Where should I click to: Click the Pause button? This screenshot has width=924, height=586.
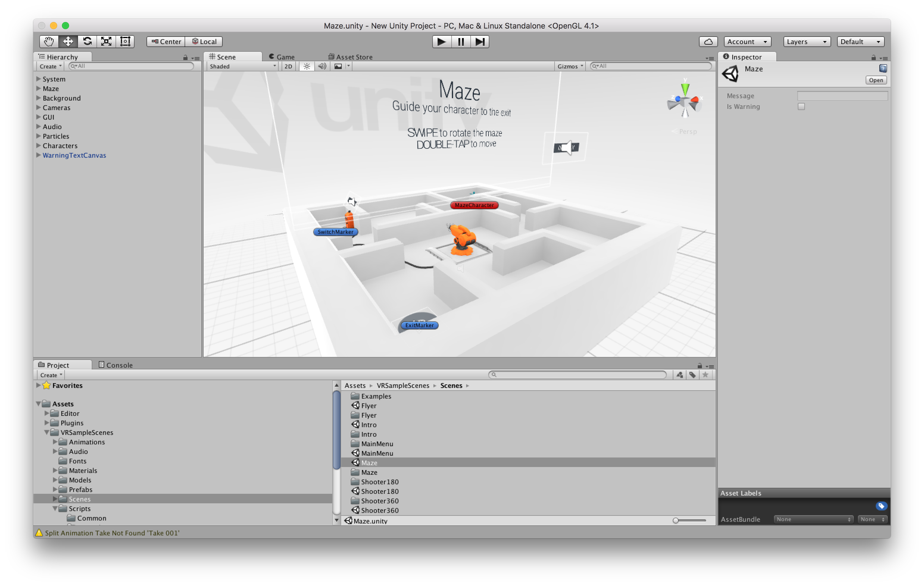pos(461,41)
